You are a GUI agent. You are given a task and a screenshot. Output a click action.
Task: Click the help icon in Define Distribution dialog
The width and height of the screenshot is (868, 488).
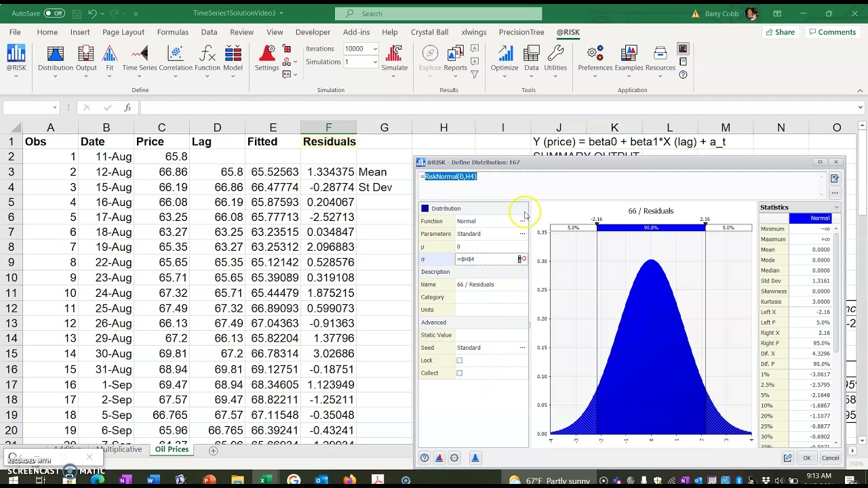[425, 458]
